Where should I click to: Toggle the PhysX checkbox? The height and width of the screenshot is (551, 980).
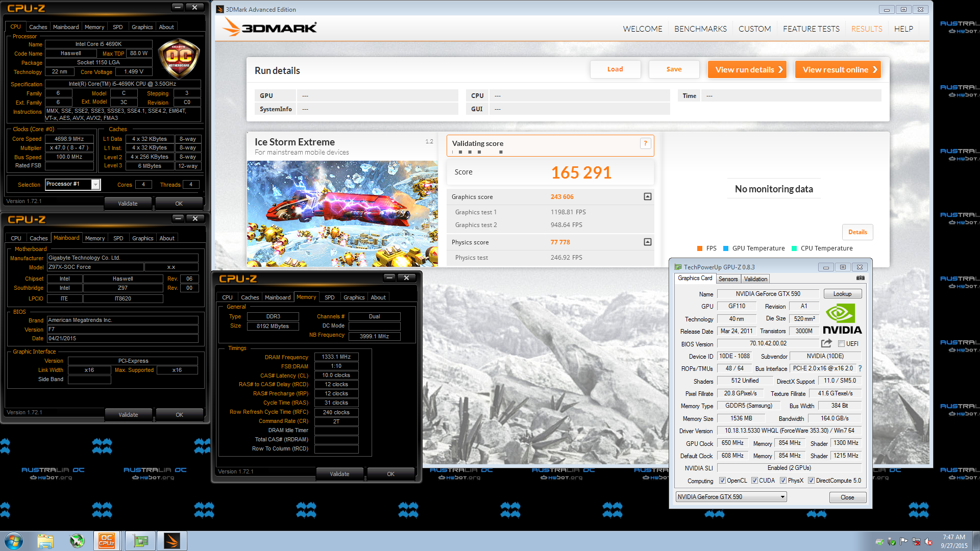(x=783, y=481)
